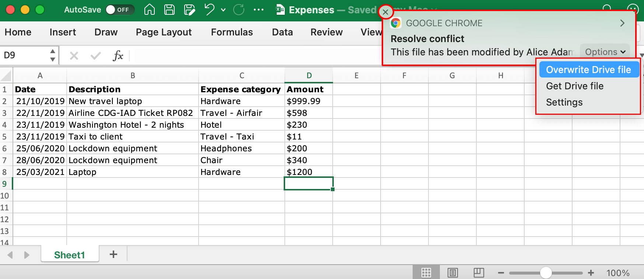The width and height of the screenshot is (644, 279).
Task: Click the Resolve conflict notification title
Action: click(x=427, y=39)
